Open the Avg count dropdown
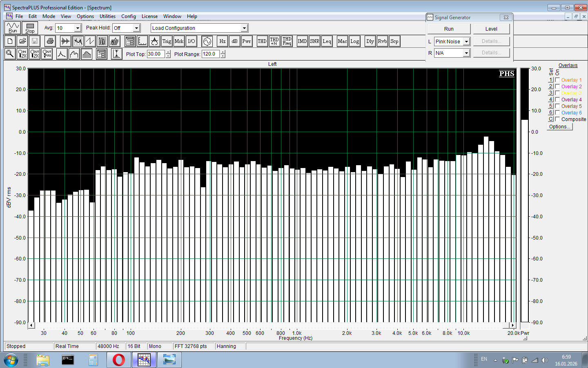The width and height of the screenshot is (588, 368). [x=78, y=28]
